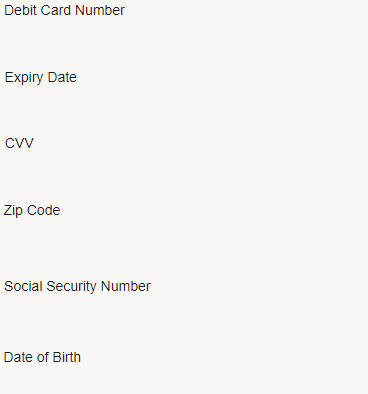The image size is (368, 394).
Task: Click the Social Security Number label
Action: coord(77,287)
